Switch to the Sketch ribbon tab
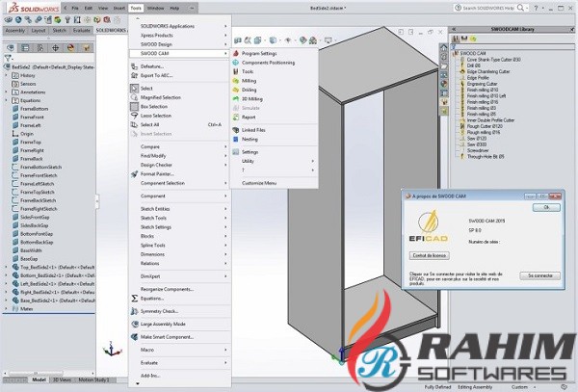This screenshot has height=392, width=578. click(60, 31)
